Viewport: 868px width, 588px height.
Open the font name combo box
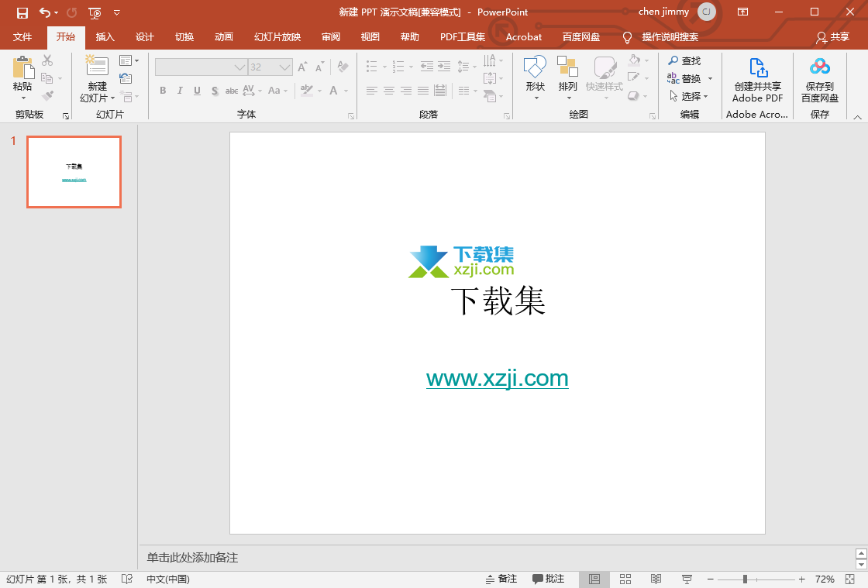(x=201, y=67)
